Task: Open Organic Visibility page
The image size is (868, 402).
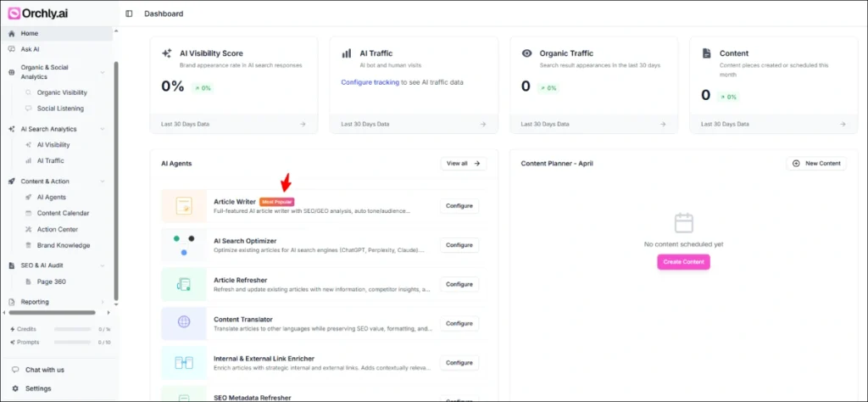Action: [x=62, y=92]
